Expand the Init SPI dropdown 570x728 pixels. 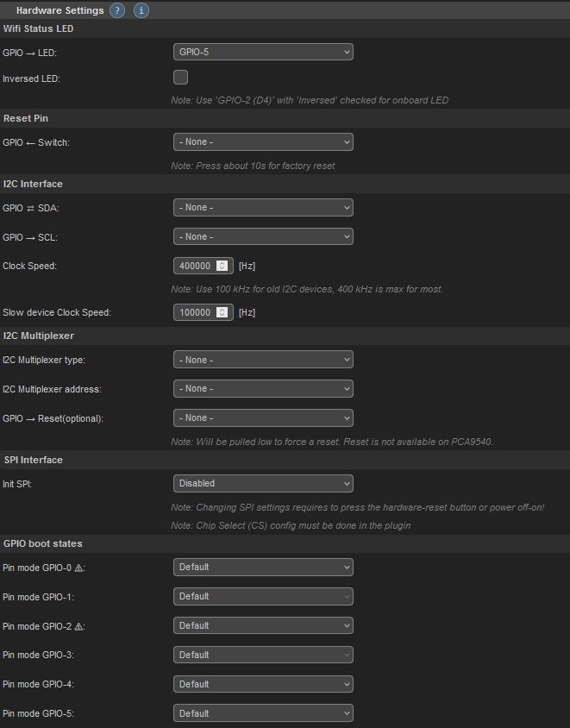coord(263,483)
